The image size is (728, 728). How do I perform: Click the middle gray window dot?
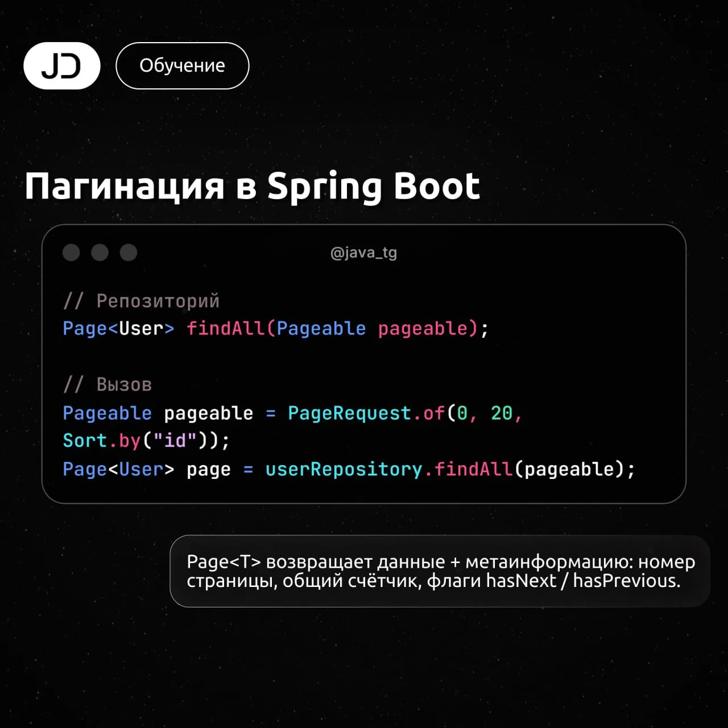100,253
